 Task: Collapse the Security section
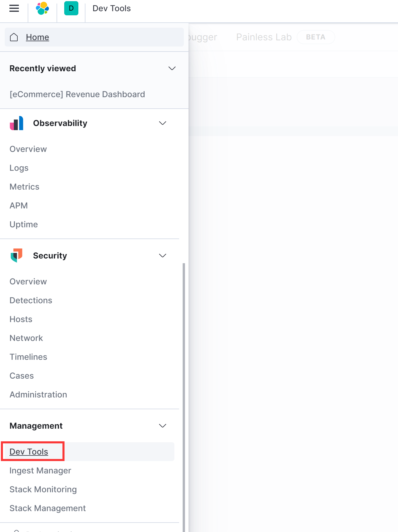click(162, 256)
